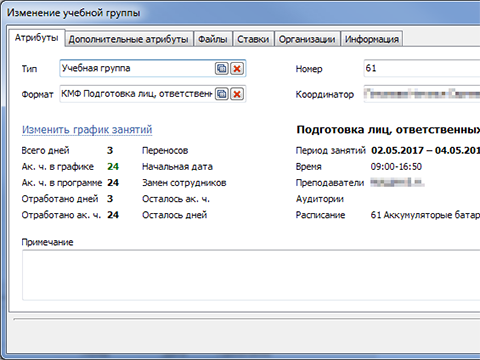Click the Изменить график занятий link
The image size is (480, 360).
[87, 129]
